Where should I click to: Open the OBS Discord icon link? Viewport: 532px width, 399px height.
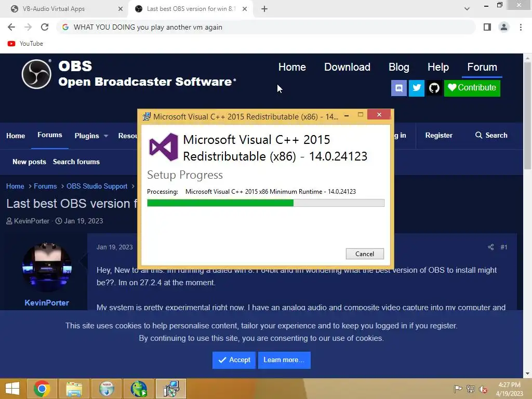398,88
